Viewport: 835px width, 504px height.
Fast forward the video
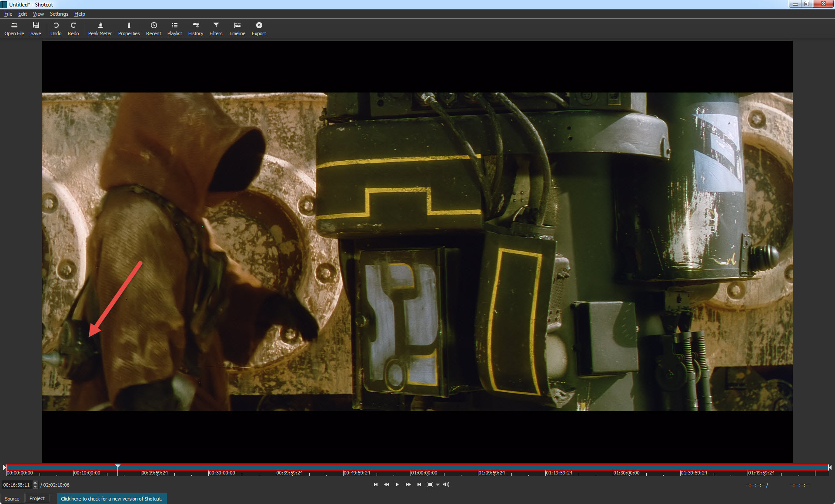tap(408, 484)
